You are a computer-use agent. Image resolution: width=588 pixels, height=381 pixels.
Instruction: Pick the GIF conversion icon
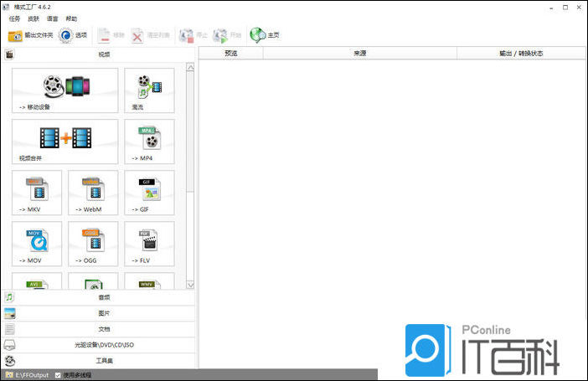click(x=149, y=193)
